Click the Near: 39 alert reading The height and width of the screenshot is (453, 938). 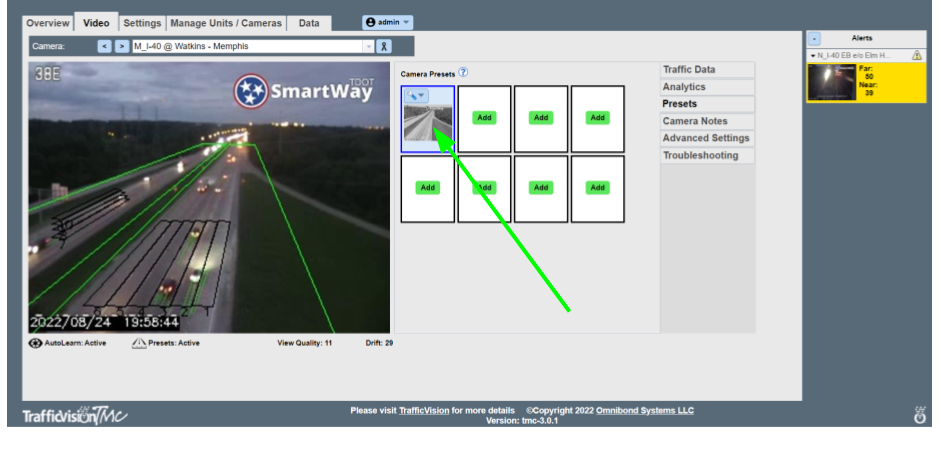point(869,89)
